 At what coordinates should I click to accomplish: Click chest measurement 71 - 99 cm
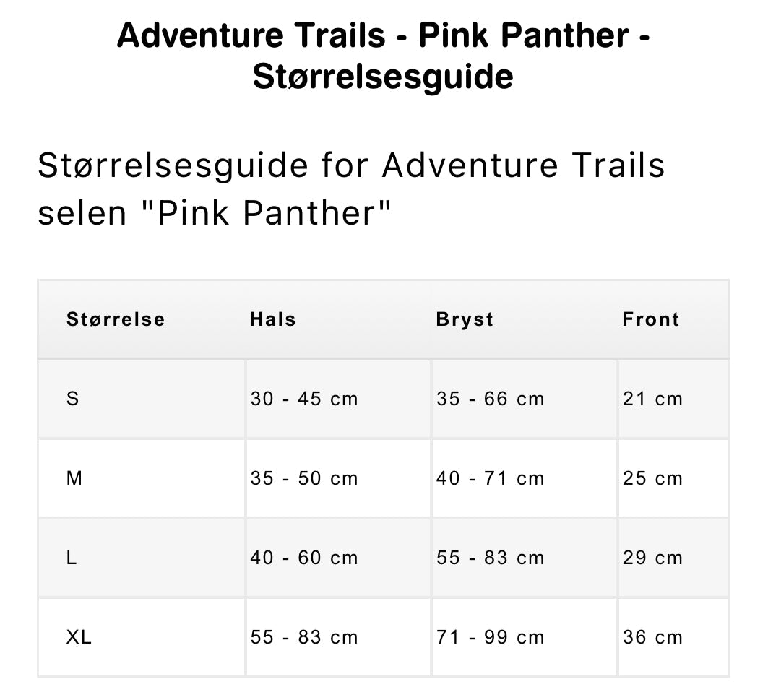[490, 637]
